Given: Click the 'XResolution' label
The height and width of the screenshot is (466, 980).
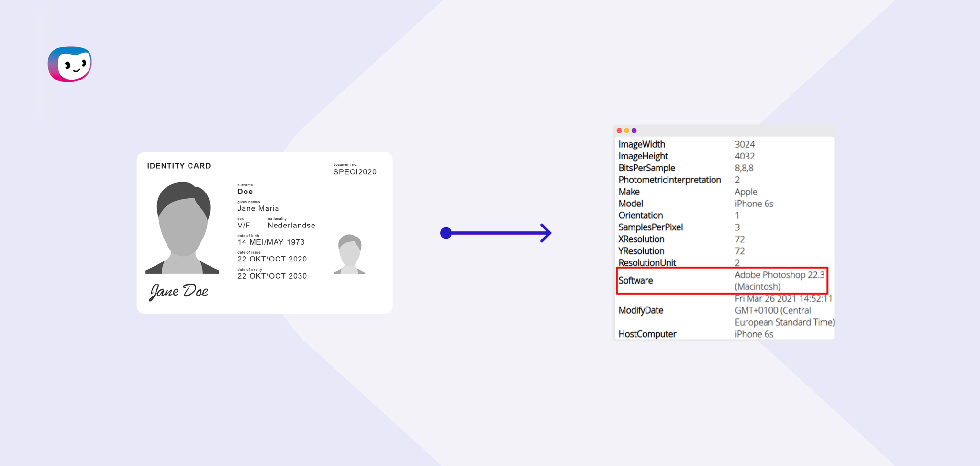Looking at the screenshot, I should click(641, 239).
